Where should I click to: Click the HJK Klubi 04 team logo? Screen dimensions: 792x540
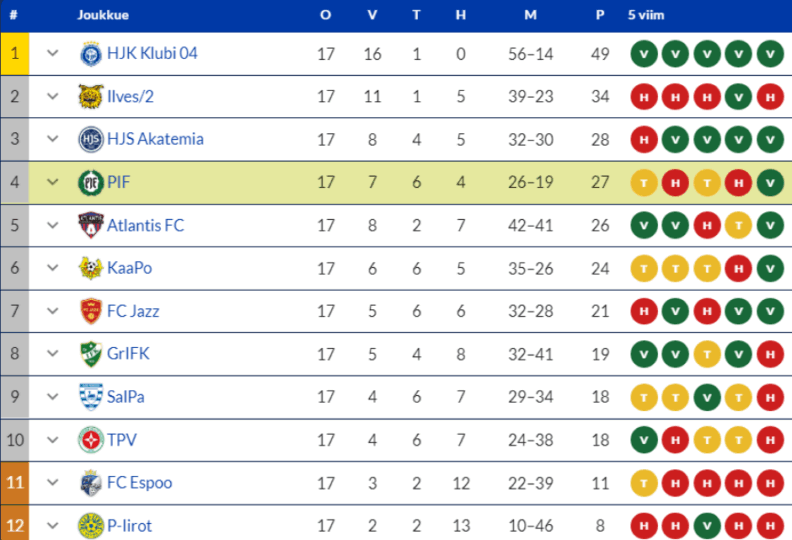pos(91,54)
